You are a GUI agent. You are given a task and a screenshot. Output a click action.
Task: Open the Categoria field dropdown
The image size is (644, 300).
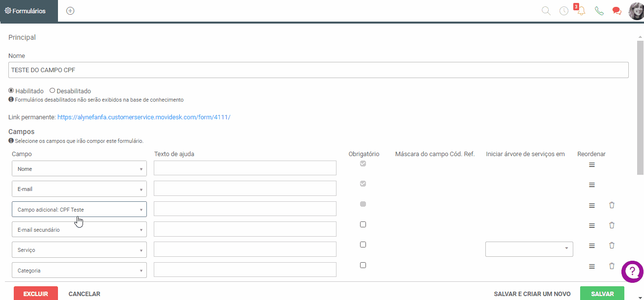79,270
